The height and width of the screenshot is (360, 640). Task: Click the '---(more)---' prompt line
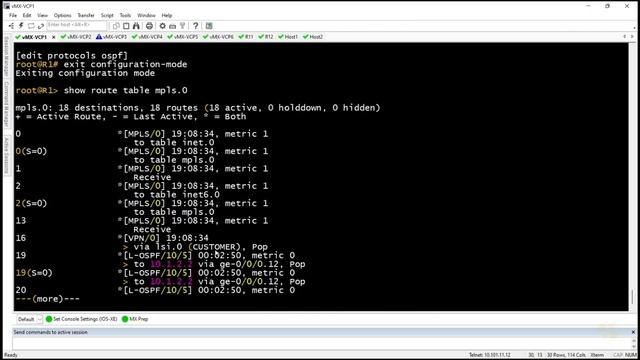47,299
